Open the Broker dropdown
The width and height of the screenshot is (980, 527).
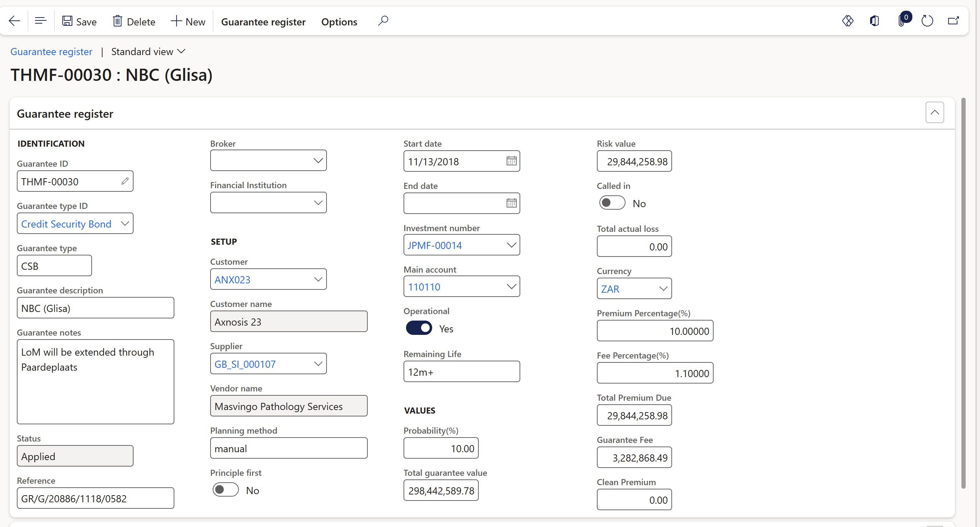click(x=318, y=160)
